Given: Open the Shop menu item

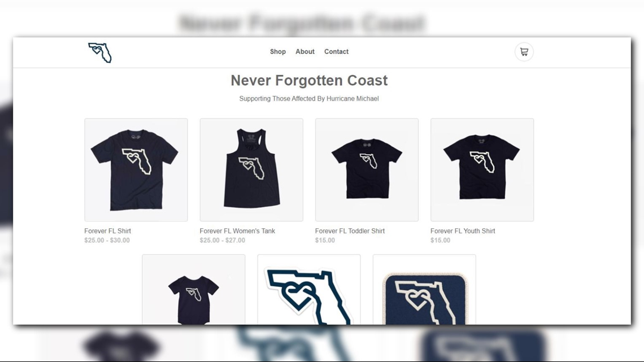Looking at the screenshot, I should [277, 52].
